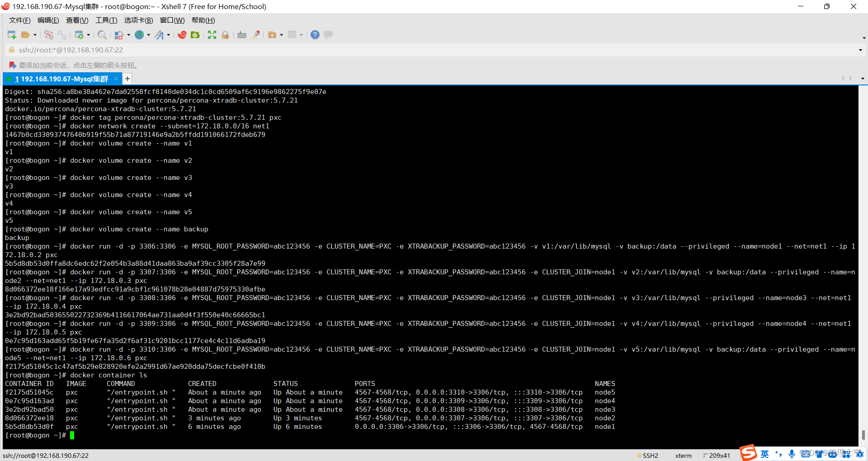Open the address bar history dropdown

pos(861,50)
